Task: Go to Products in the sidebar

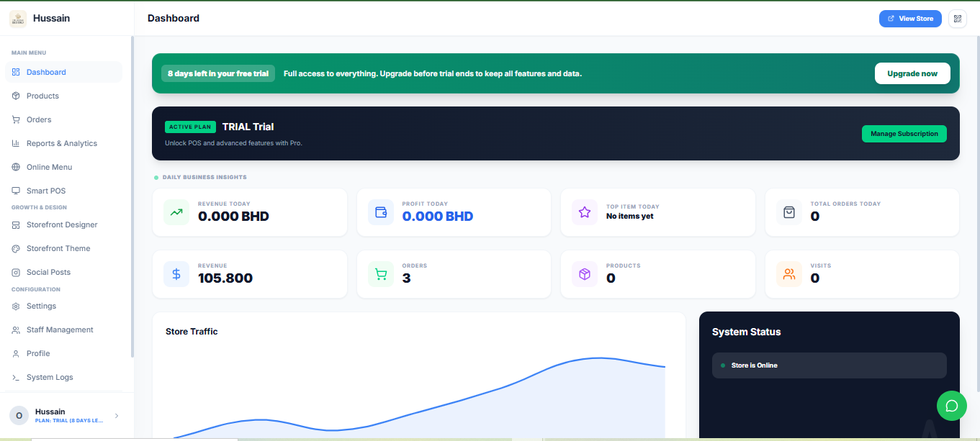Action: 63,96
